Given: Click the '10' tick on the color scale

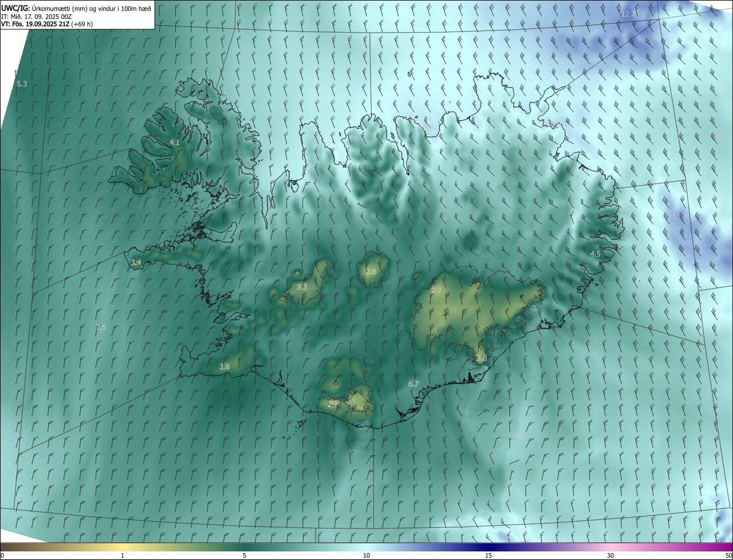Looking at the screenshot, I should [366, 555].
